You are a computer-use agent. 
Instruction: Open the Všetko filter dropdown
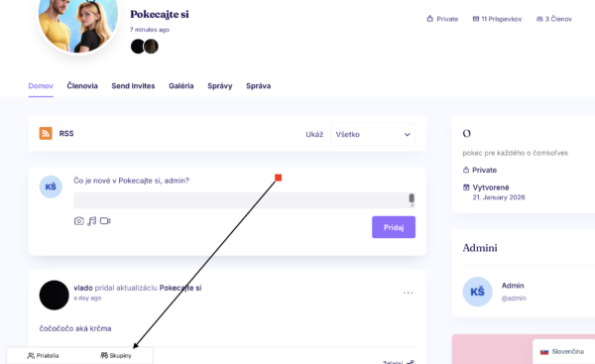[x=373, y=134]
